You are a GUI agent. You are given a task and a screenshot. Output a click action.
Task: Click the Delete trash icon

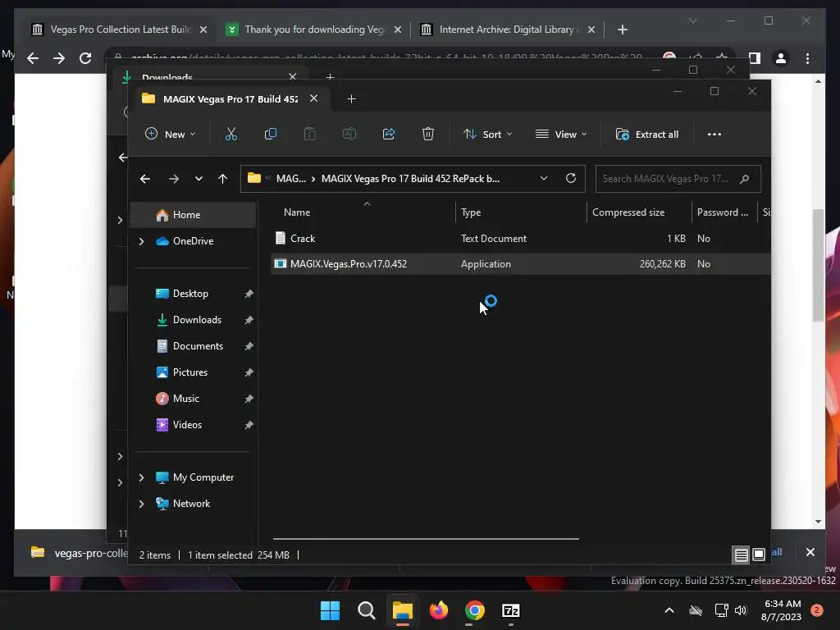click(427, 134)
